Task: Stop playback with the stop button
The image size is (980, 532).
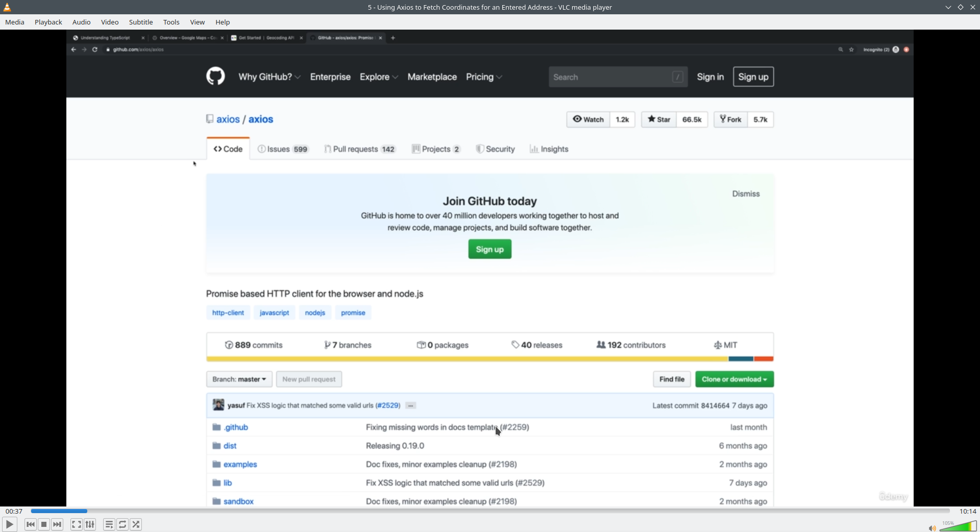Action: click(44, 524)
